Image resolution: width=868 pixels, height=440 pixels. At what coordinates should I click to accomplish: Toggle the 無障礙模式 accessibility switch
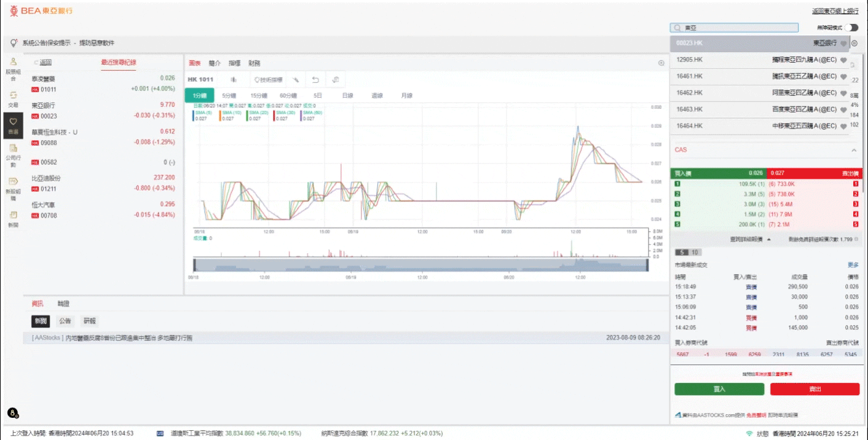[x=851, y=28]
